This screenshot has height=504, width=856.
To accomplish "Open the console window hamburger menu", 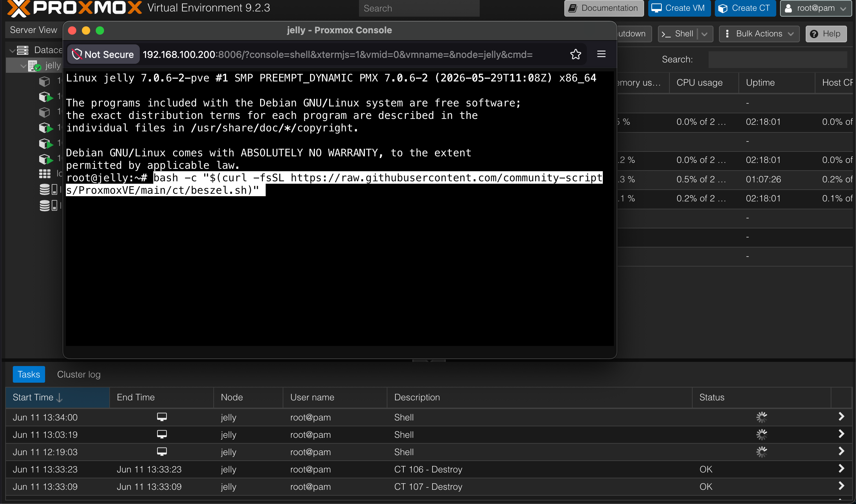I will point(601,54).
